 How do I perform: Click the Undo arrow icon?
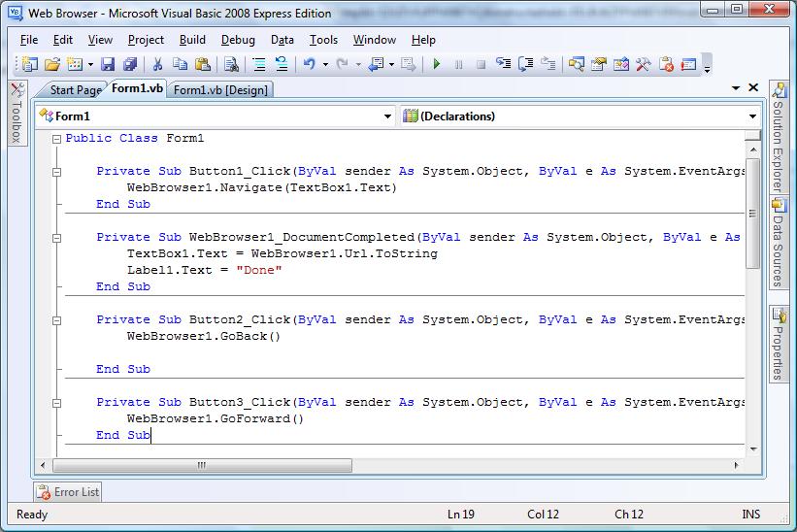[x=309, y=64]
